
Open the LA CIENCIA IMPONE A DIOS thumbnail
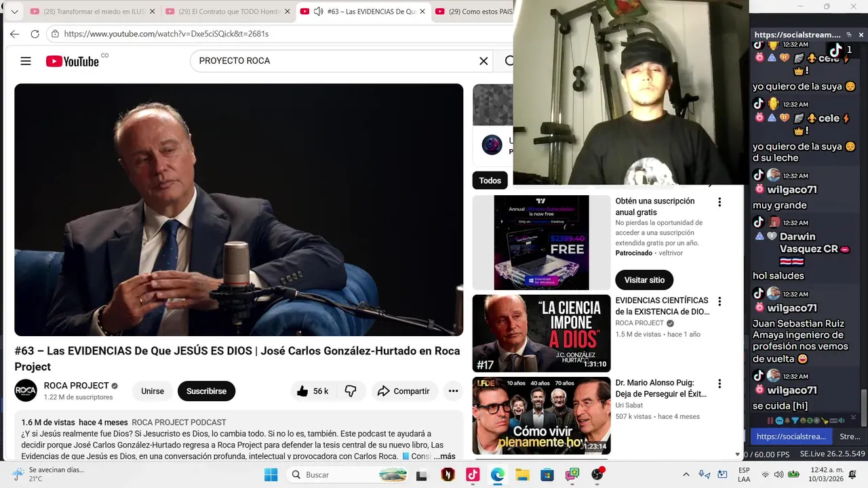(x=541, y=333)
